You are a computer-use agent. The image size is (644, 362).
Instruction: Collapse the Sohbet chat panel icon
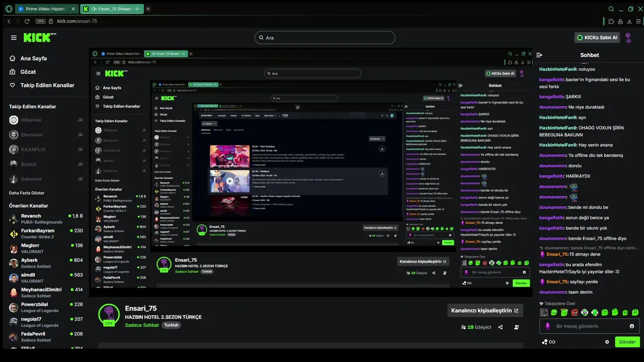click(x=539, y=55)
